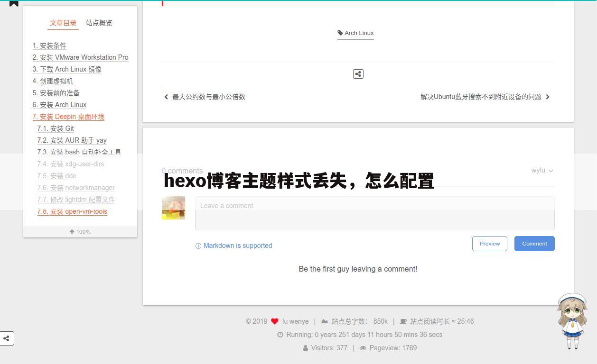Click the blue Comment button

(x=534, y=243)
